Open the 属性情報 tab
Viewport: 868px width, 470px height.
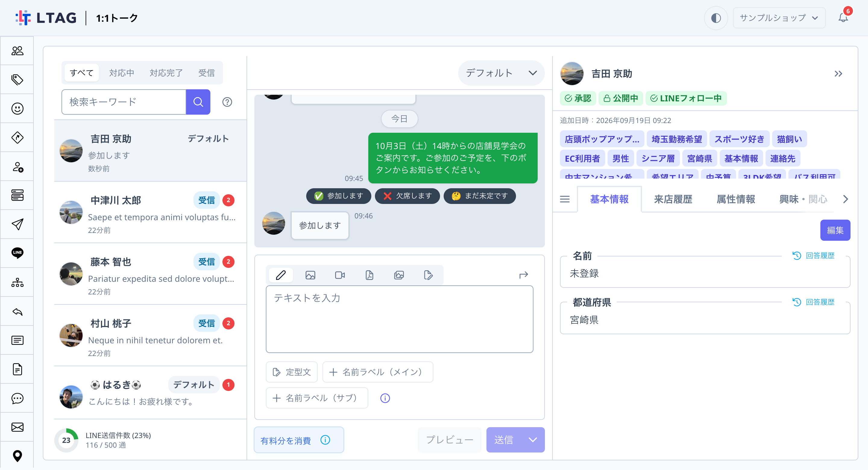(x=736, y=199)
